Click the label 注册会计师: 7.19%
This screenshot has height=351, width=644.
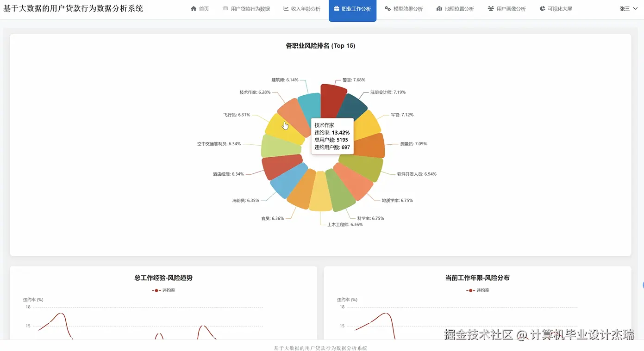tap(388, 92)
